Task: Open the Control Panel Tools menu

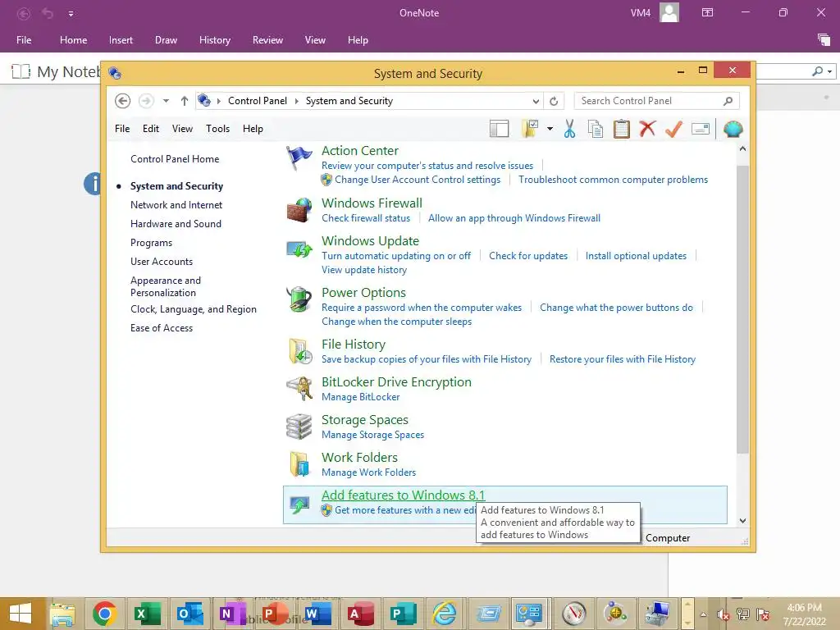Action: [217, 129]
